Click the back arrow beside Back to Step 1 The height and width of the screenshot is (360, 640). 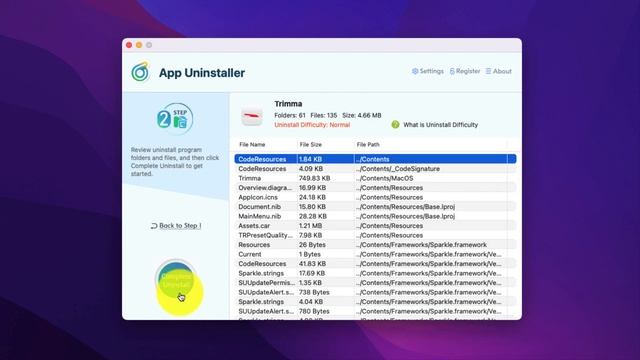pos(154,226)
